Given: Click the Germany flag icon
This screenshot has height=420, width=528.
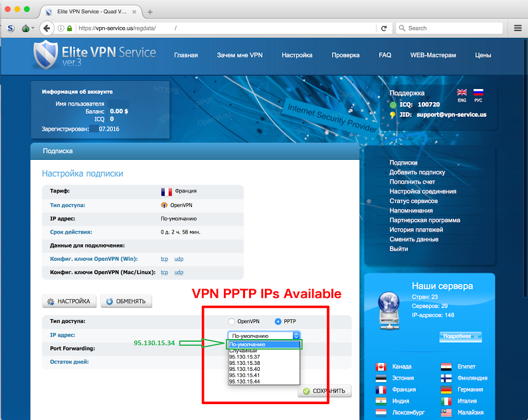Looking at the screenshot, I should tap(446, 389).
